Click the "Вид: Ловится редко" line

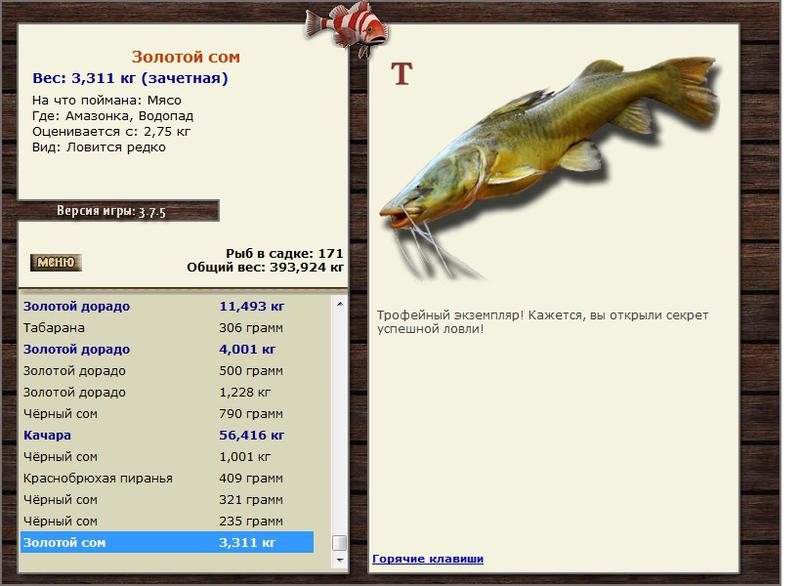[99, 147]
